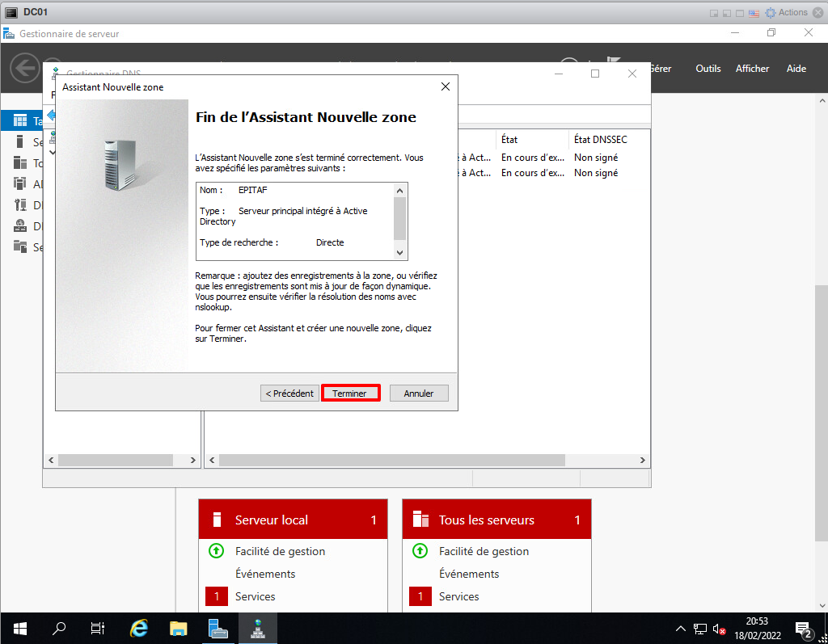The image size is (828, 644).
Task: Select the DNS role sidebar icon
Action: [20, 226]
